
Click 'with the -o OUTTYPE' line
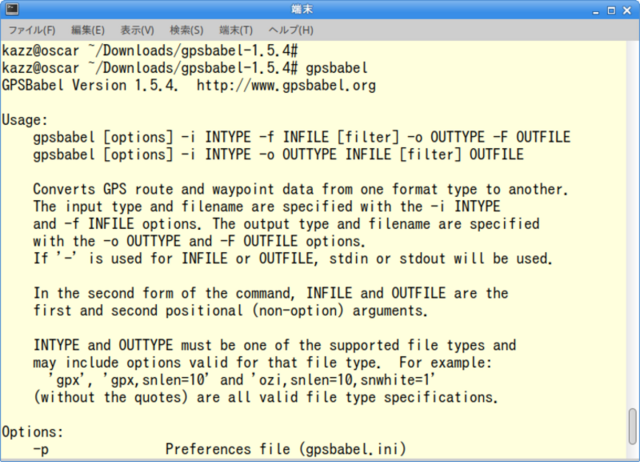point(199,241)
